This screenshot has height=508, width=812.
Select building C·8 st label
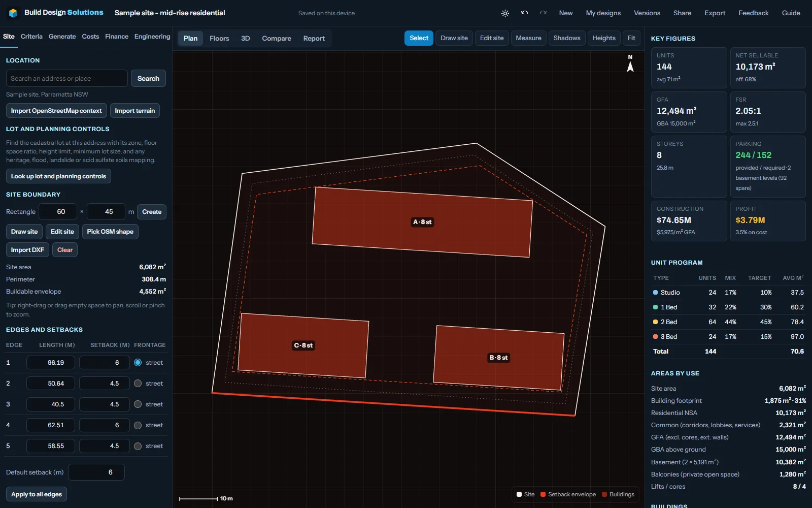coord(303,345)
